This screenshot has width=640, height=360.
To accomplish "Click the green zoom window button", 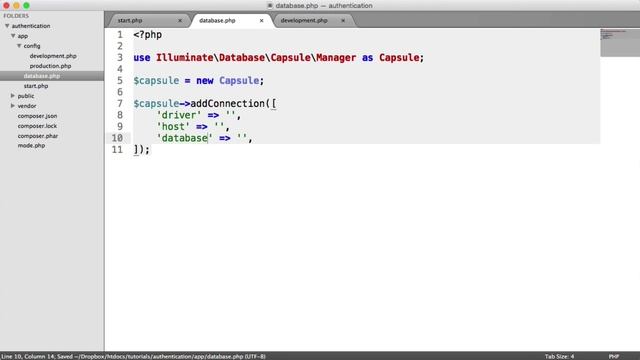I will (26, 6).
